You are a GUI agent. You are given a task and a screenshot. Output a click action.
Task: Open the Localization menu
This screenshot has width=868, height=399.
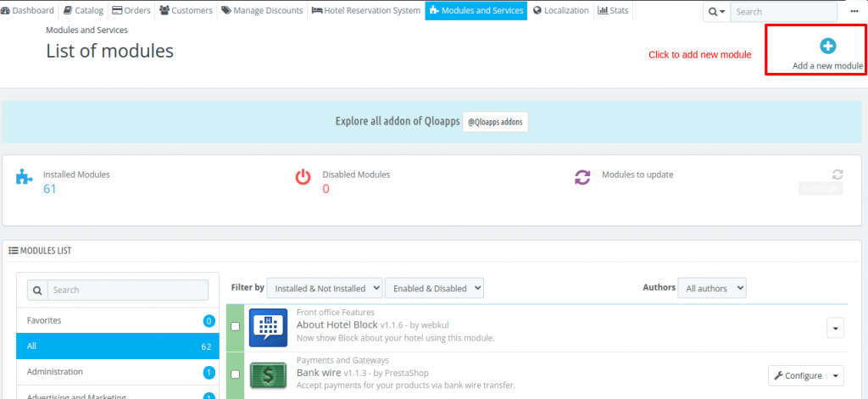561,10
